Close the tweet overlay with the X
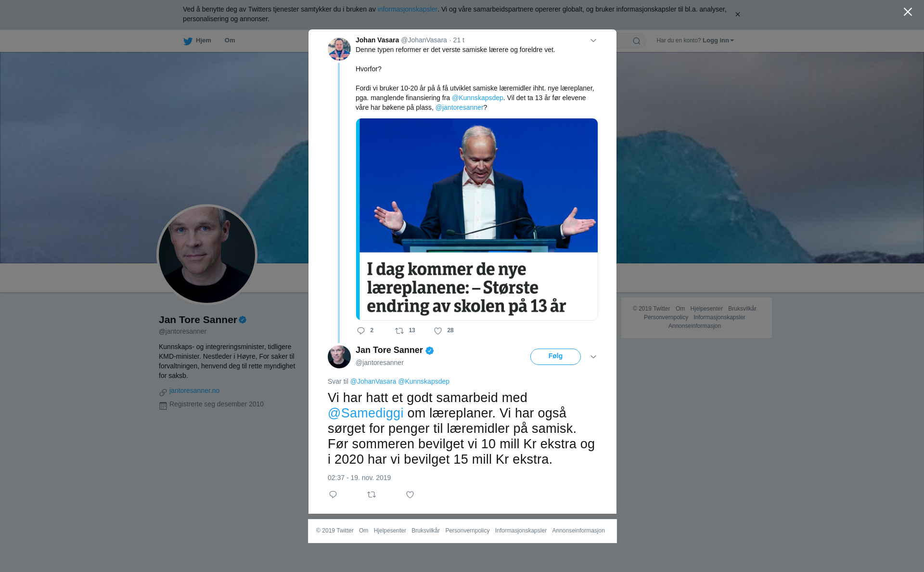 click(x=908, y=12)
